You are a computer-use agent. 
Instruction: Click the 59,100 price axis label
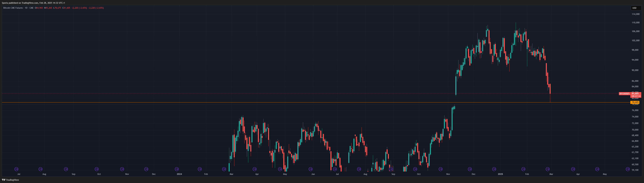point(635,170)
